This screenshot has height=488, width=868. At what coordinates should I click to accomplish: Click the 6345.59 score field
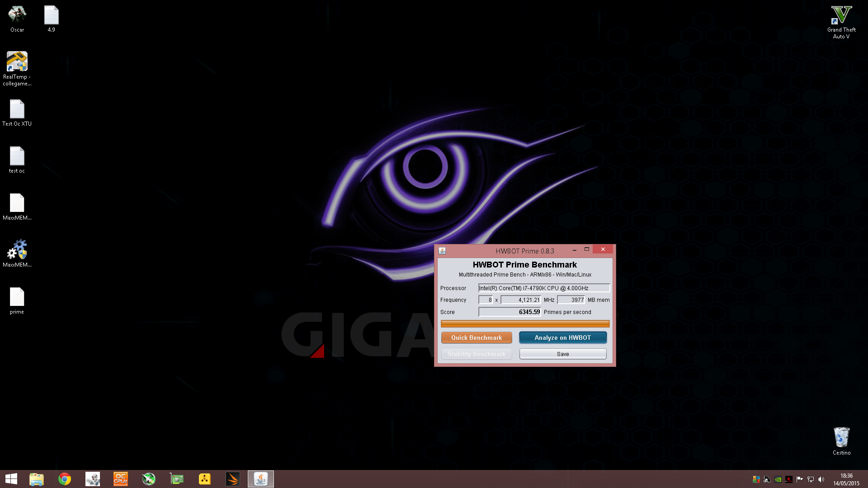509,312
